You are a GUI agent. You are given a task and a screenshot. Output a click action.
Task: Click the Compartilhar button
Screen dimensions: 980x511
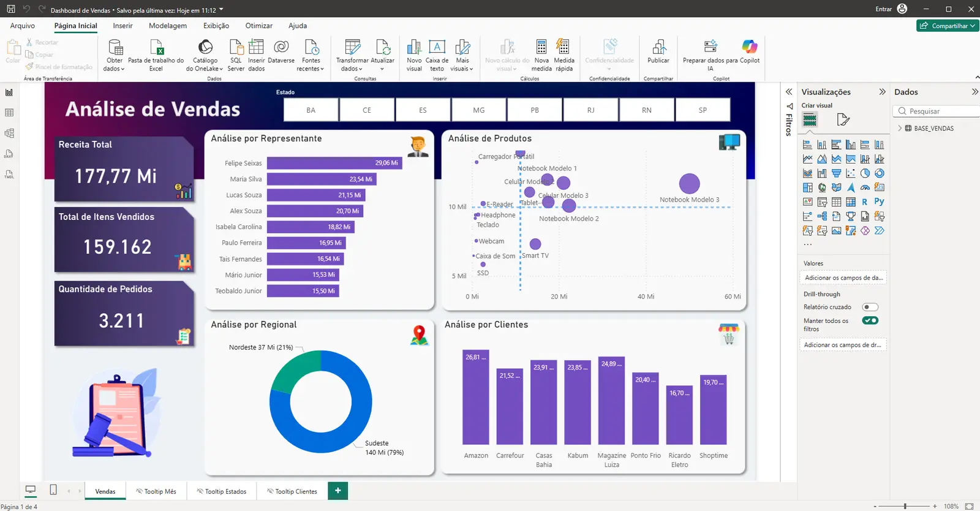coord(948,26)
